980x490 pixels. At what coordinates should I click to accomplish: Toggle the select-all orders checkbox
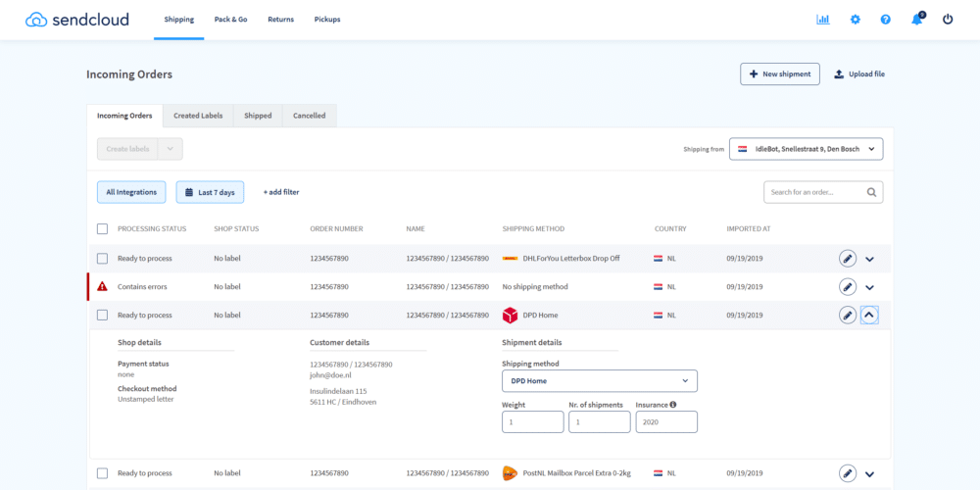(x=103, y=228)
